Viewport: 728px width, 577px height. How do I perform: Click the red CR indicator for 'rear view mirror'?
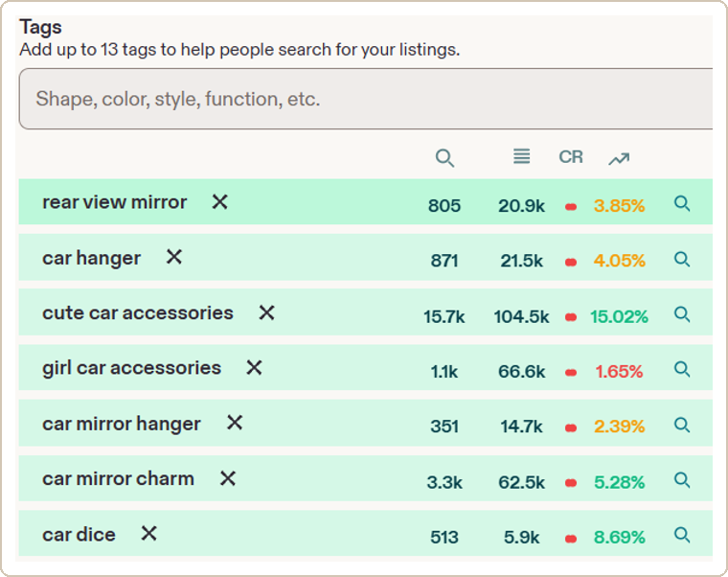(571, 207)
